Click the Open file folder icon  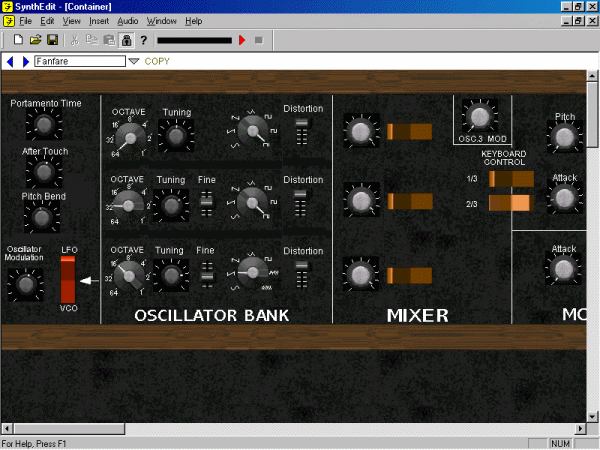coord(35,40)
